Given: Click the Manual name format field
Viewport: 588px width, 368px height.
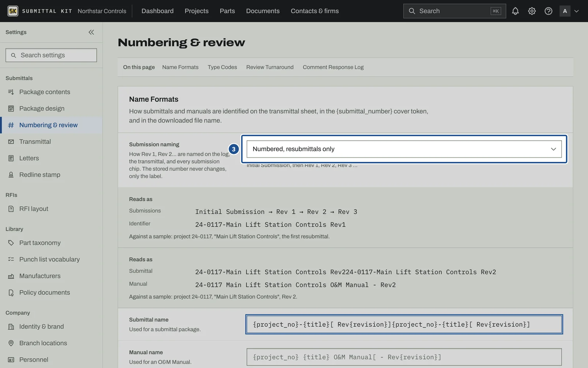Looking at the screenshot, I should pos(404,357).
